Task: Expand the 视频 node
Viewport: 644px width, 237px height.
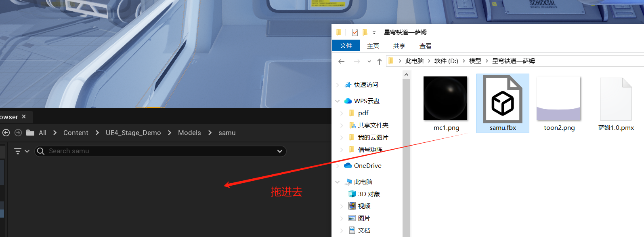Action: point(342,206)
